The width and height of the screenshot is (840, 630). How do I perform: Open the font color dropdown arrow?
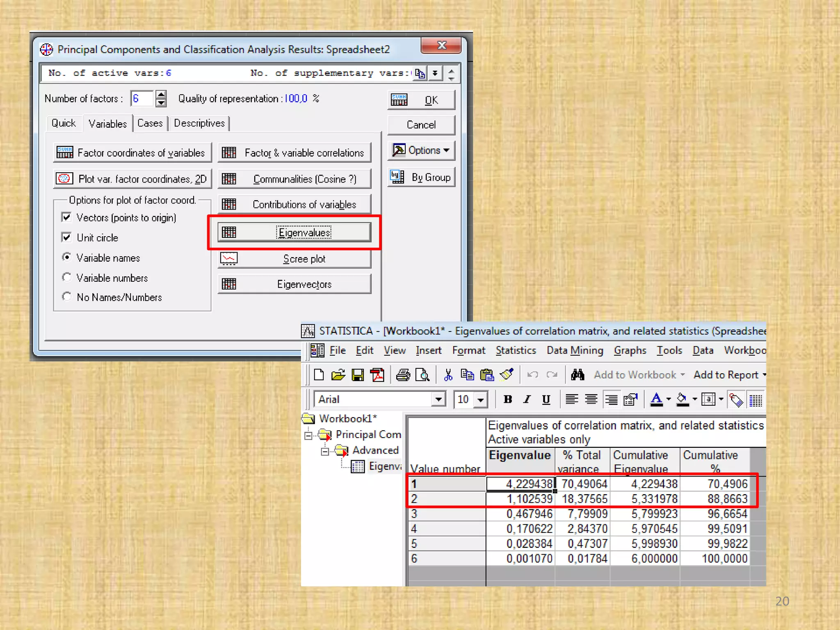[x=669, y=399]
